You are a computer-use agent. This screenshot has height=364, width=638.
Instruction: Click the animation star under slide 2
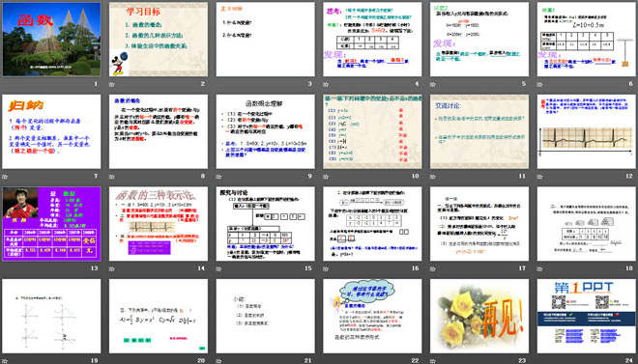[111, 84]
